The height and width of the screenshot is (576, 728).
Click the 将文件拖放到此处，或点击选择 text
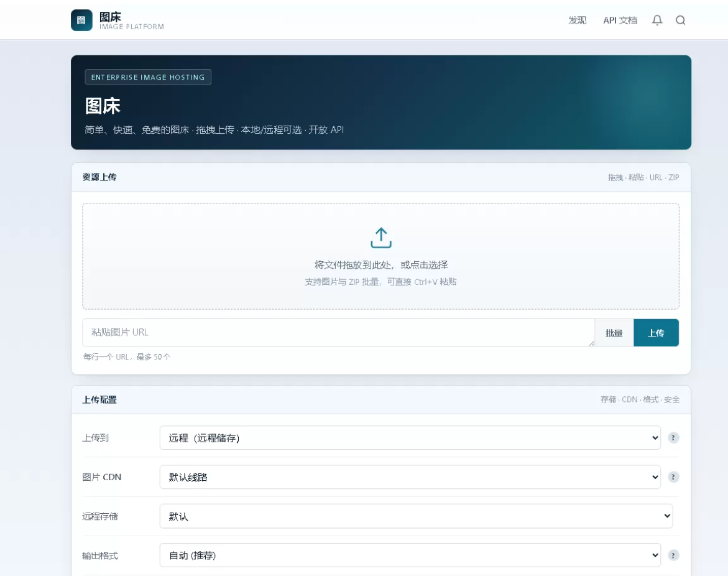[380, 265]
